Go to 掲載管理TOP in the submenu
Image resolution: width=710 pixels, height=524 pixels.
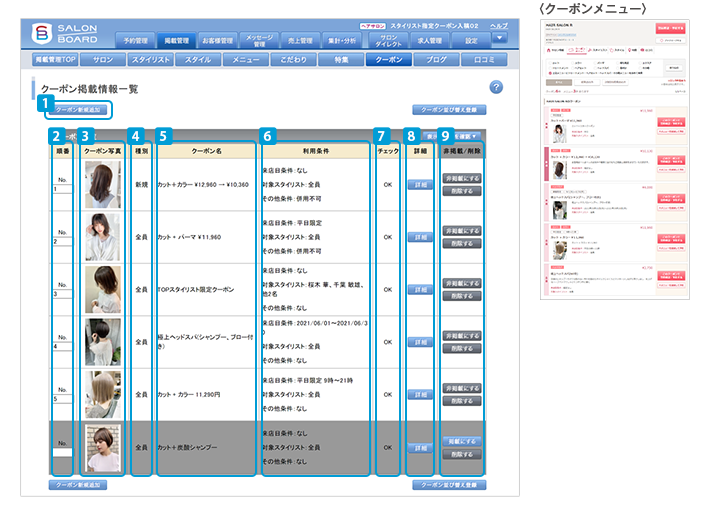(55, 59)
